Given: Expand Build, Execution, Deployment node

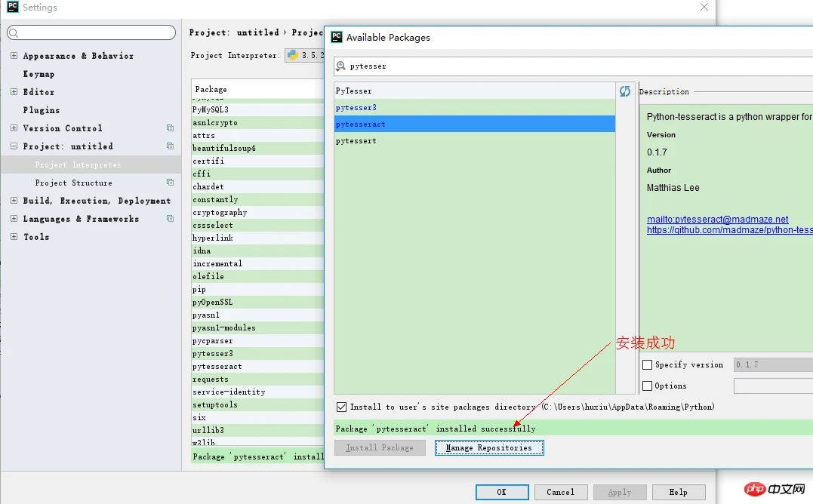Looking at the screenshot, I should (x=14, y=201).
